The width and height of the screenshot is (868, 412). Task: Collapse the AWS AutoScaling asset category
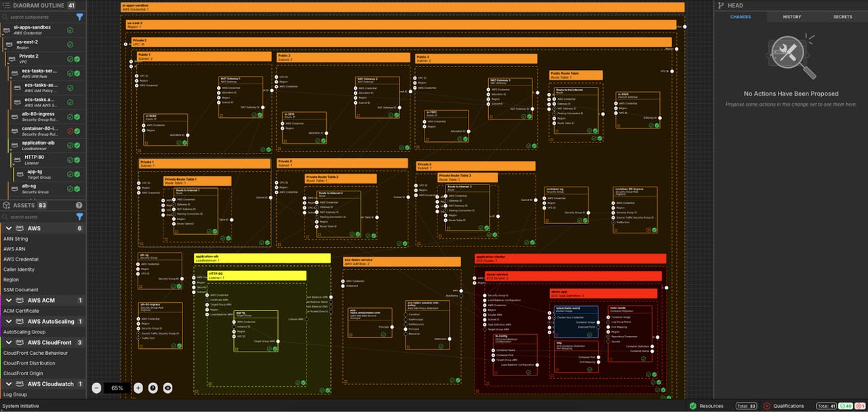point(7,322)
